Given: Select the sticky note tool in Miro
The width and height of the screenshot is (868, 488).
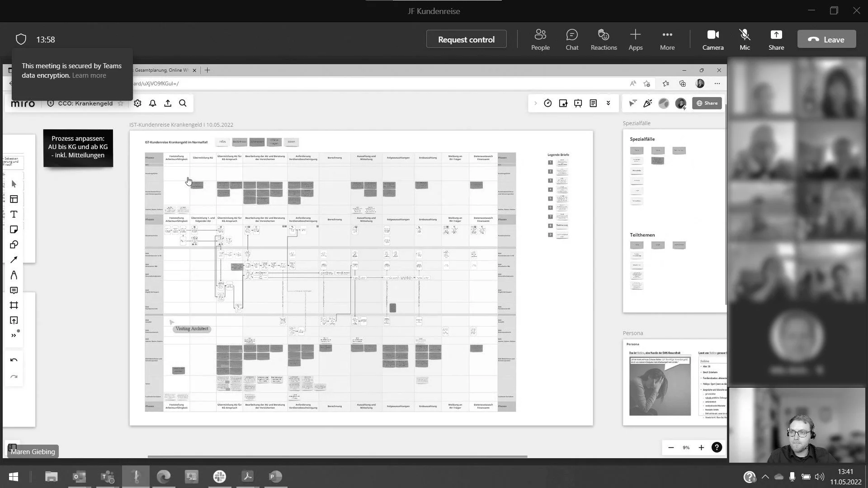Looking at the screenshot, I should [14, 230].
